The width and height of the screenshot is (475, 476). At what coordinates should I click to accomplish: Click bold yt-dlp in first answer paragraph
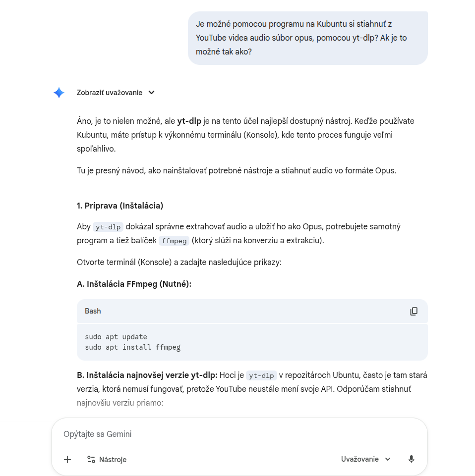(x=189, y=121)
